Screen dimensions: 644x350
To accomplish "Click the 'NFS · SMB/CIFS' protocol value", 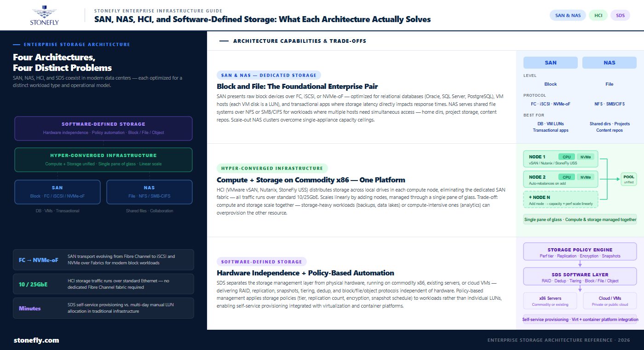I will 609,104.
